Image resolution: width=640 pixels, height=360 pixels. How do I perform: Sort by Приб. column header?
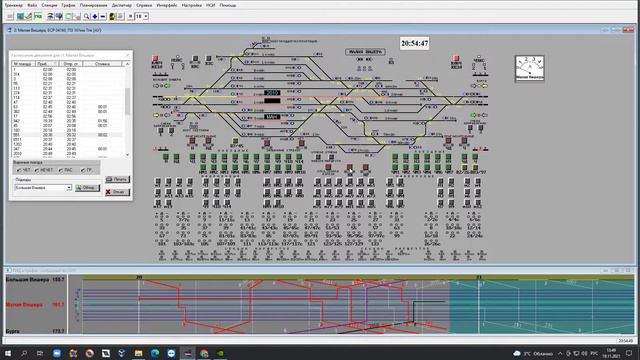(x=47, y=64)
